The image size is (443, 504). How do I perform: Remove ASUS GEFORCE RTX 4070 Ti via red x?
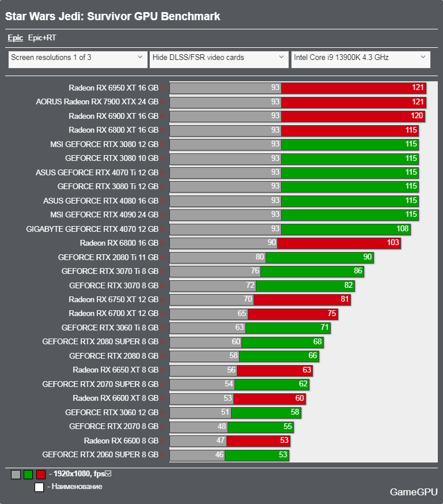(x=163, y=173)
